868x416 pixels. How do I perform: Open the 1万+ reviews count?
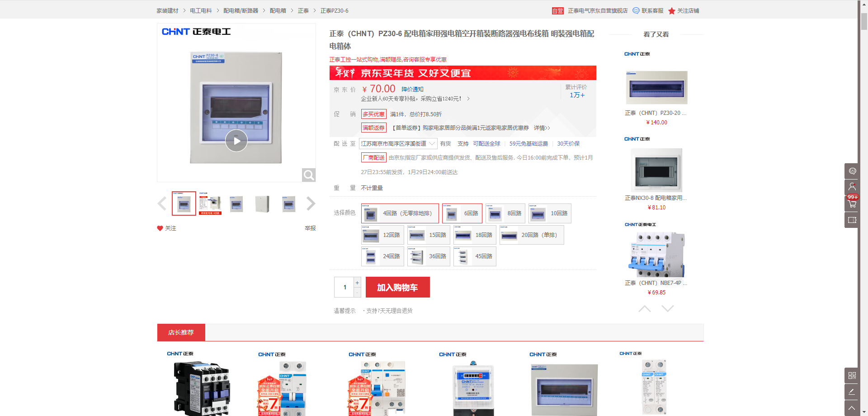coord(577,95)
